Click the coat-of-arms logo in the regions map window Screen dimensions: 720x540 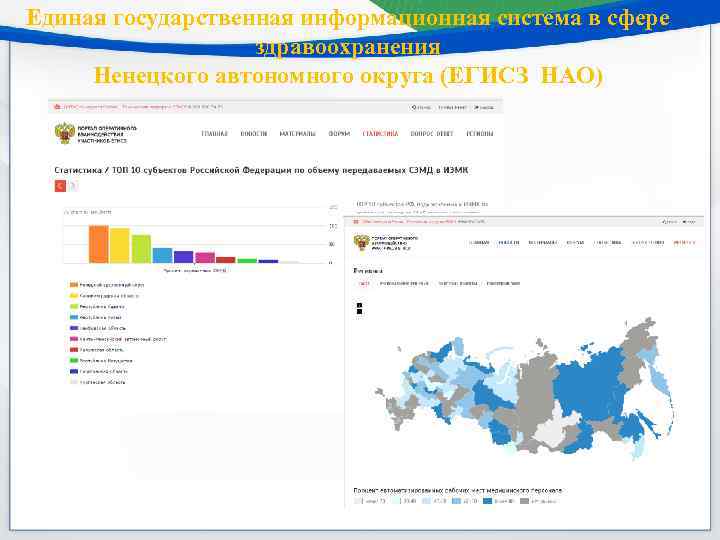coord(361,242)
